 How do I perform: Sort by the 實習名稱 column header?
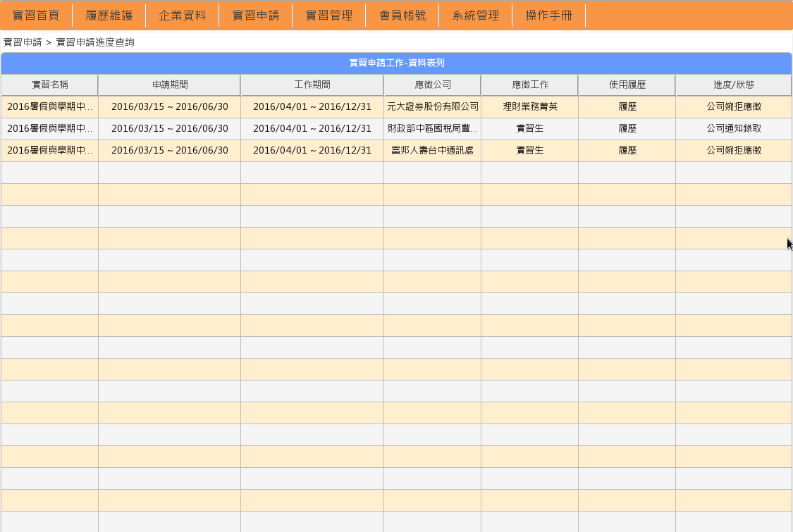pyautogui.click(x=49, y=85)
